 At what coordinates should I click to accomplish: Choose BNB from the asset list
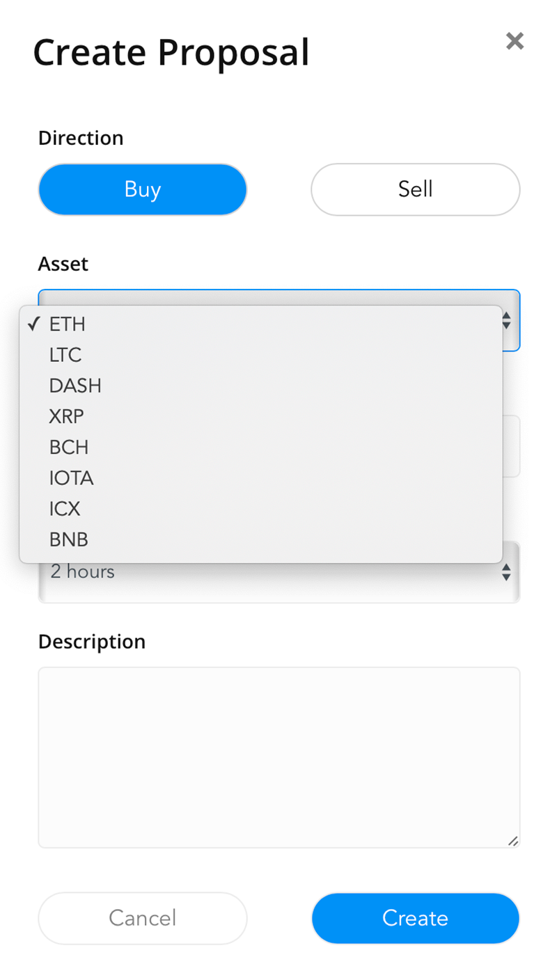[x=261, y=539]
